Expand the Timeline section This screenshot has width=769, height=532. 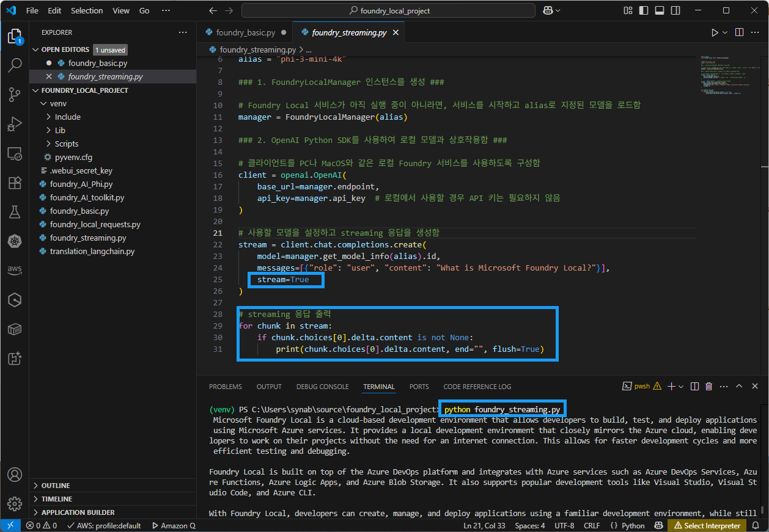112,499
